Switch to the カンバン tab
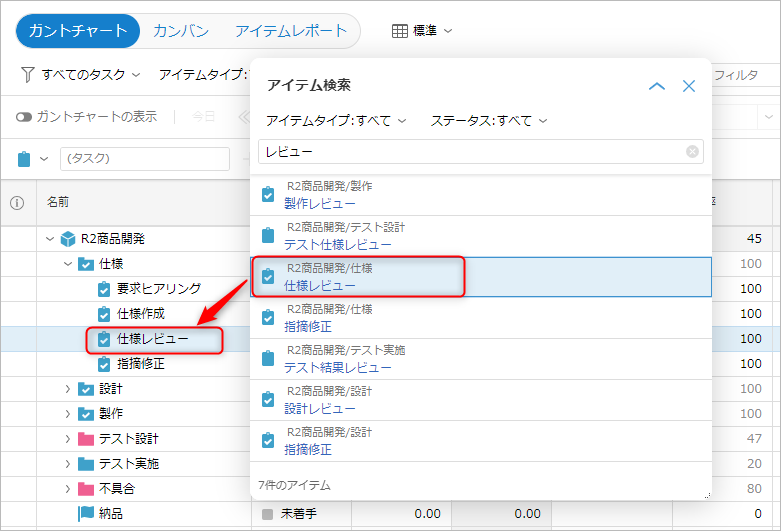The image size is (781, 531). [x=181, y=31]
